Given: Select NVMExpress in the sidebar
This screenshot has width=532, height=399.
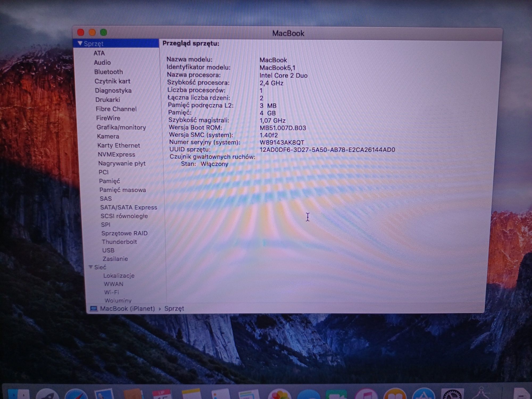Looking at the screenshot, I should (117, 155).
